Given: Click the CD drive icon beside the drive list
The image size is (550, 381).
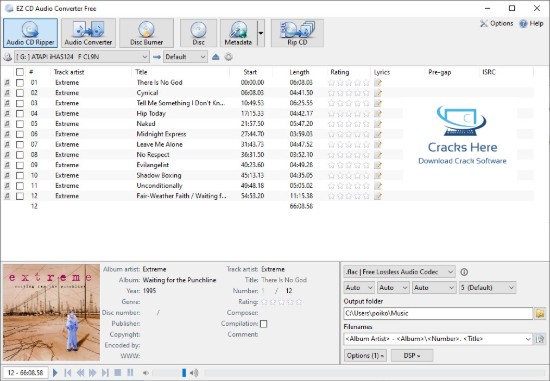Looking at the screenshot, I should point(7,57).
